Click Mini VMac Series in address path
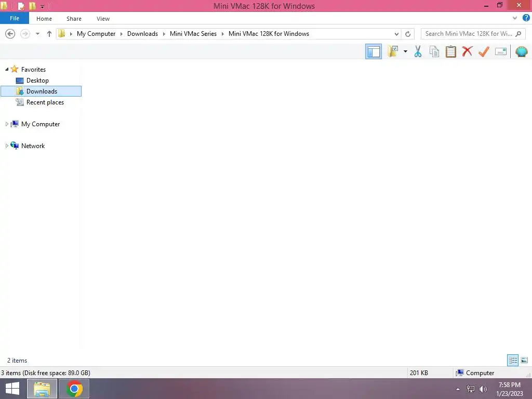 [193, 34]
